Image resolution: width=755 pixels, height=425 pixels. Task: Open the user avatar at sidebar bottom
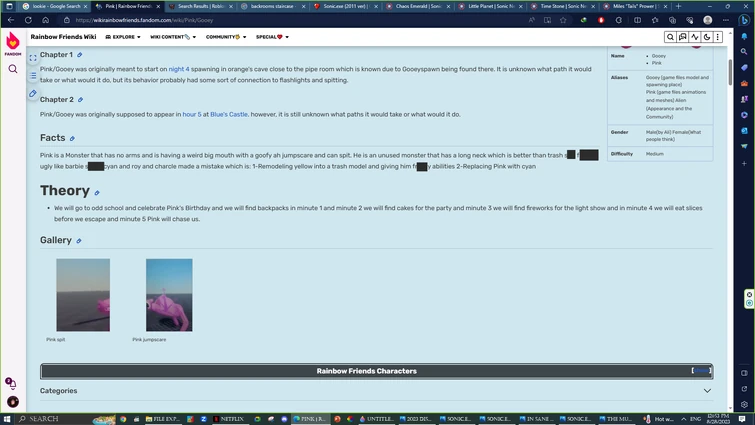[13, 401]
